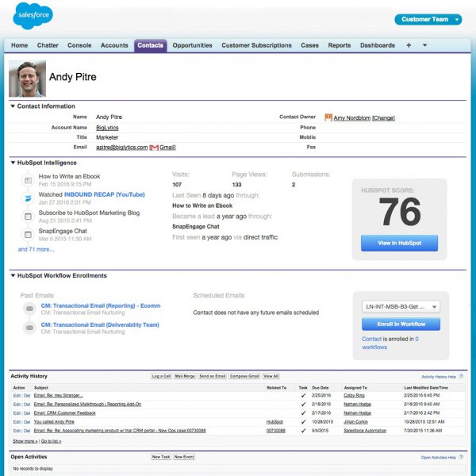Open Salesforce Automation assigned link
476x476 pixels.
(x=365, y=431)
